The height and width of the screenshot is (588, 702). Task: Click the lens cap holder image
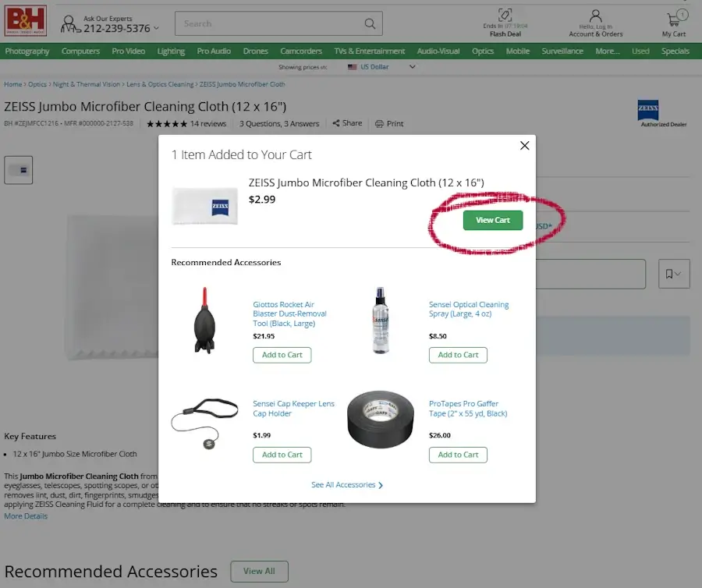click(205, 423)
